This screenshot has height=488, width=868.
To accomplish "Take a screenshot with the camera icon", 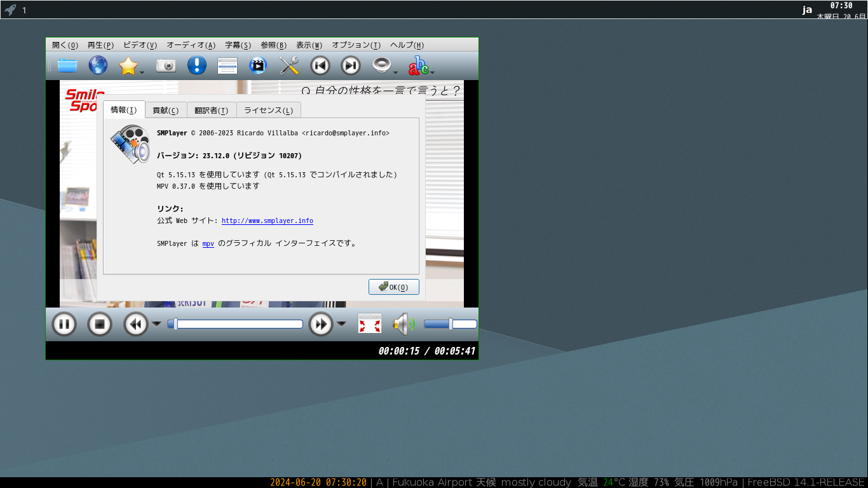I will pyautogui.click(x=166, y=65).
